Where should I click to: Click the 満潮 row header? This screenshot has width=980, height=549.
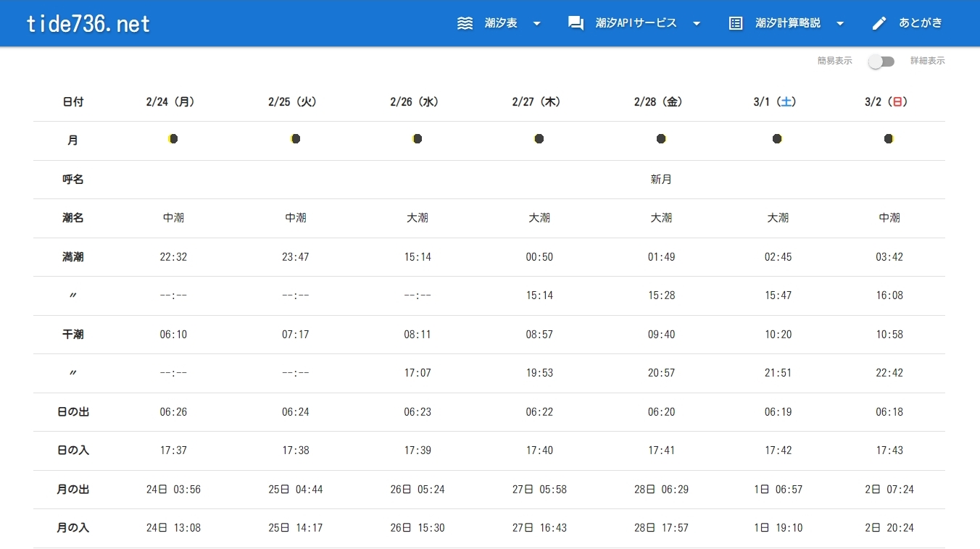(x=72, y=257)
